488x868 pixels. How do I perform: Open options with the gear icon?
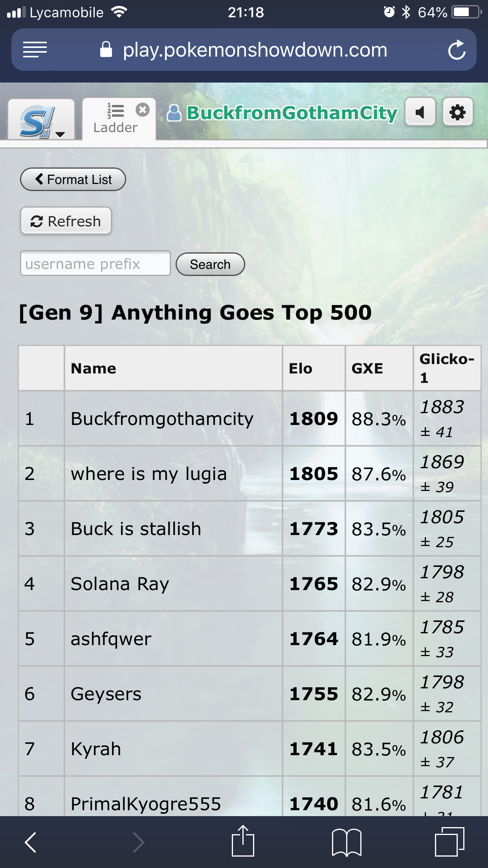[457, 112]
